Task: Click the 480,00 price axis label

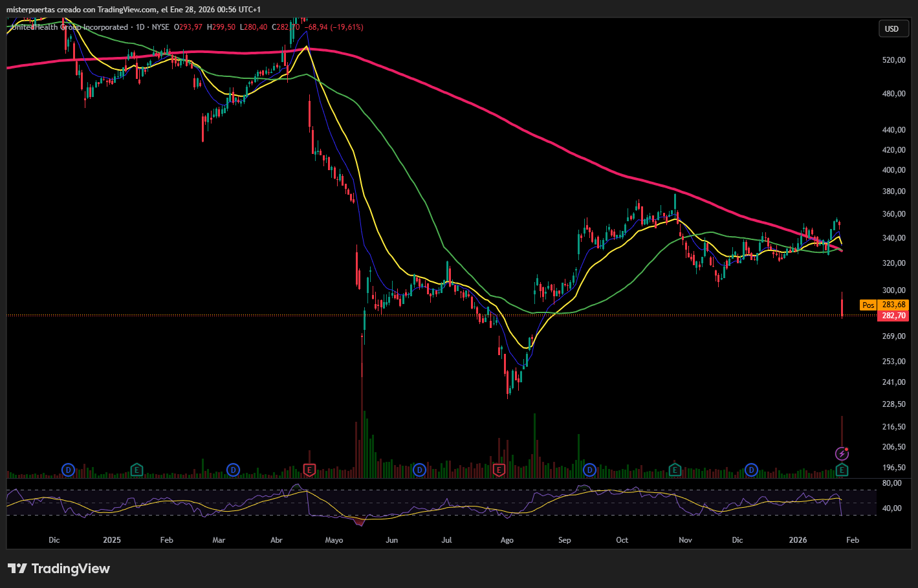Action: pos(893,94)
